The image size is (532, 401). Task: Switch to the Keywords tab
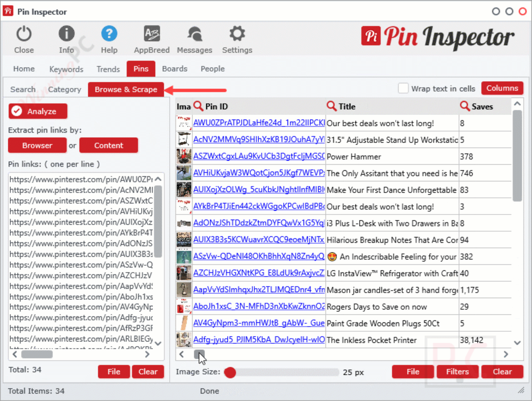pyautogui.click(x=66, y=69)
